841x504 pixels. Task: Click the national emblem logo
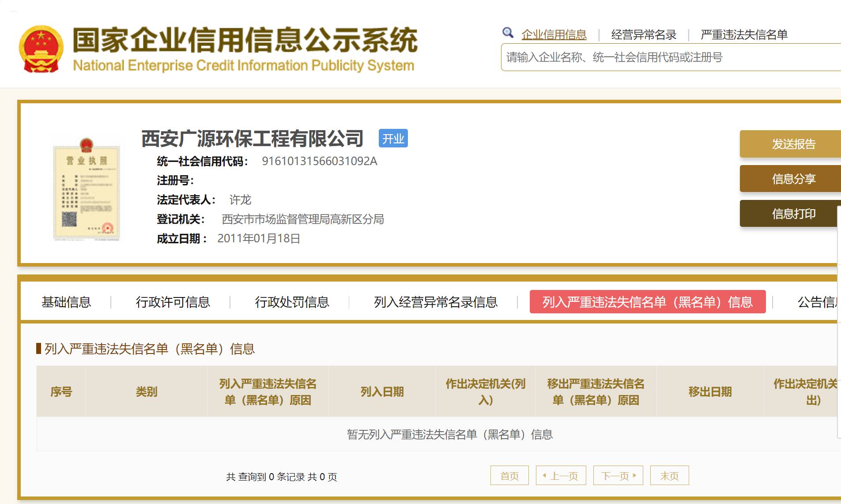point(41,49)
